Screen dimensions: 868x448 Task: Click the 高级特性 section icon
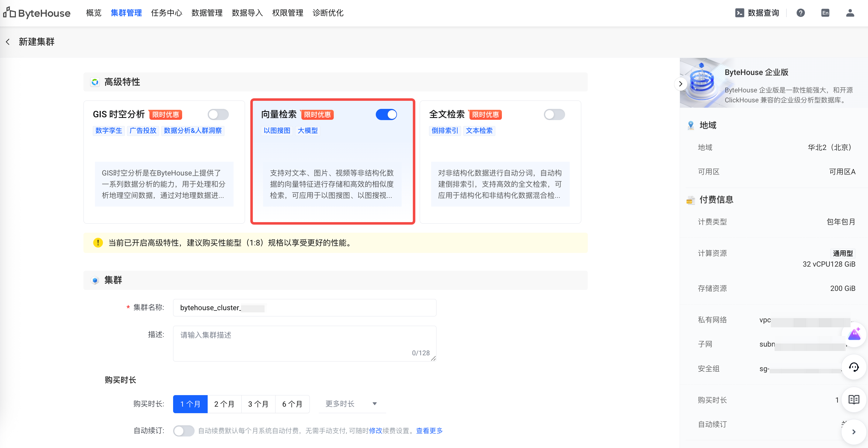click(95, 82)
